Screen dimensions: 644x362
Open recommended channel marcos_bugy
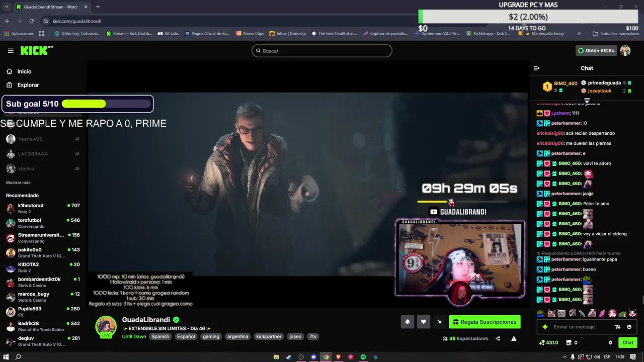[x=43, y=297]
